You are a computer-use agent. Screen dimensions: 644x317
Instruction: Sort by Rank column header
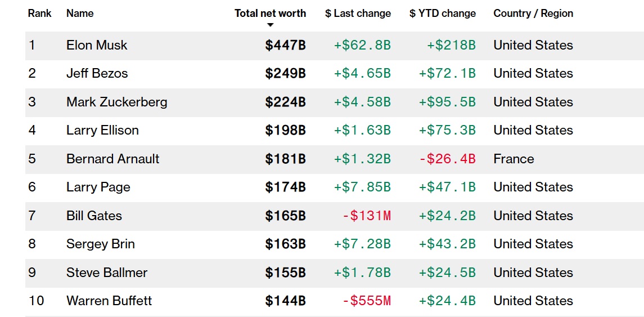point(40,13)
